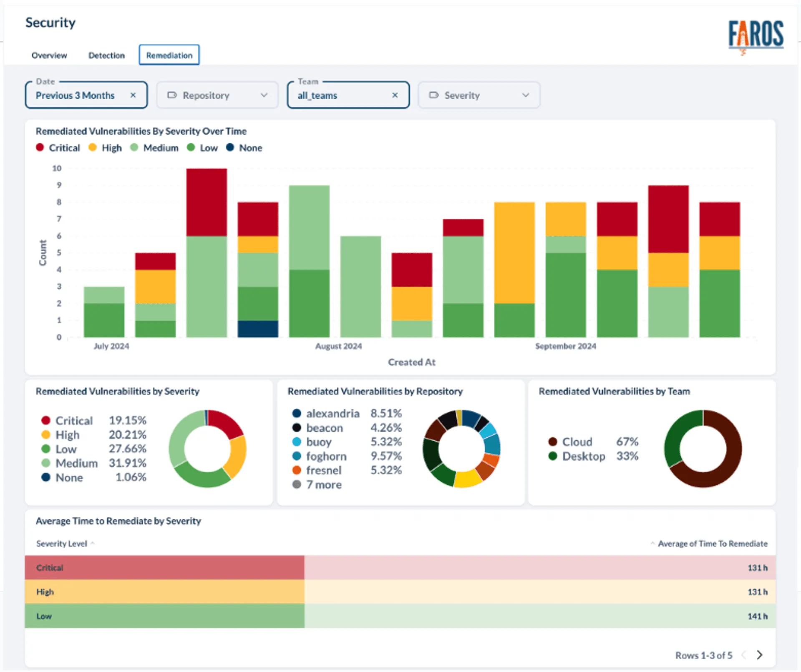Select the Low row in the remediation time table

pos(167,616)
